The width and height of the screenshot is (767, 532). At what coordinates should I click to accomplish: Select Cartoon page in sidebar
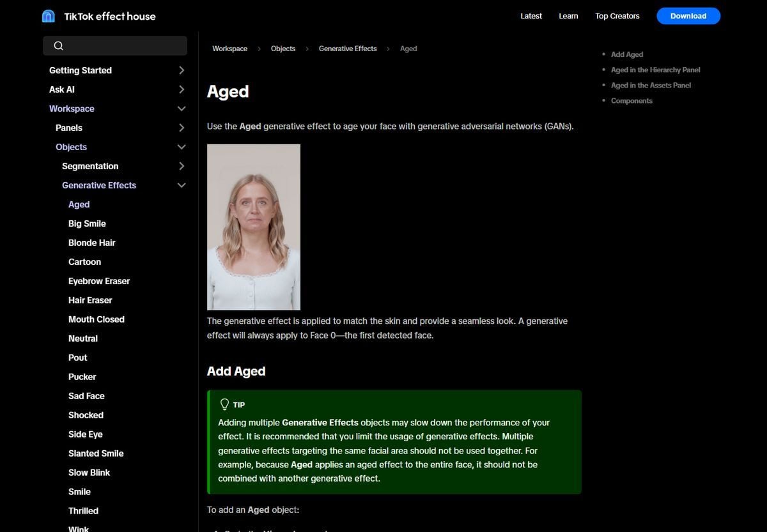tap(84, 262)
